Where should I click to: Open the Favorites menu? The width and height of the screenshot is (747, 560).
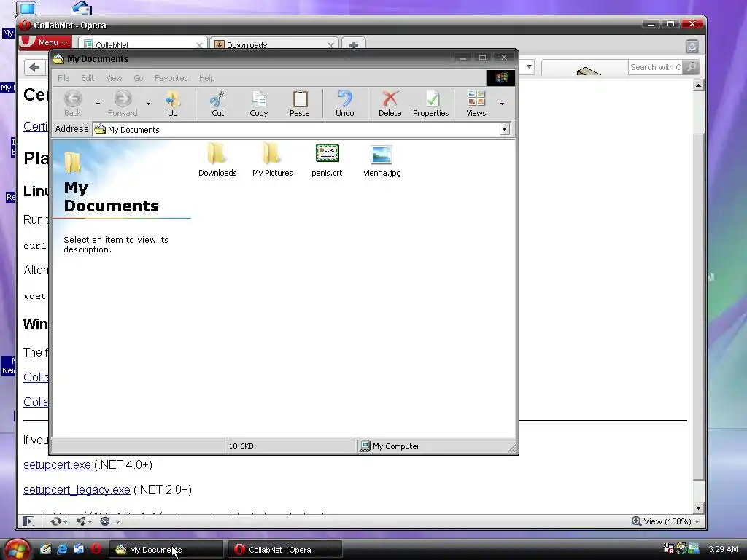(171, 78)
